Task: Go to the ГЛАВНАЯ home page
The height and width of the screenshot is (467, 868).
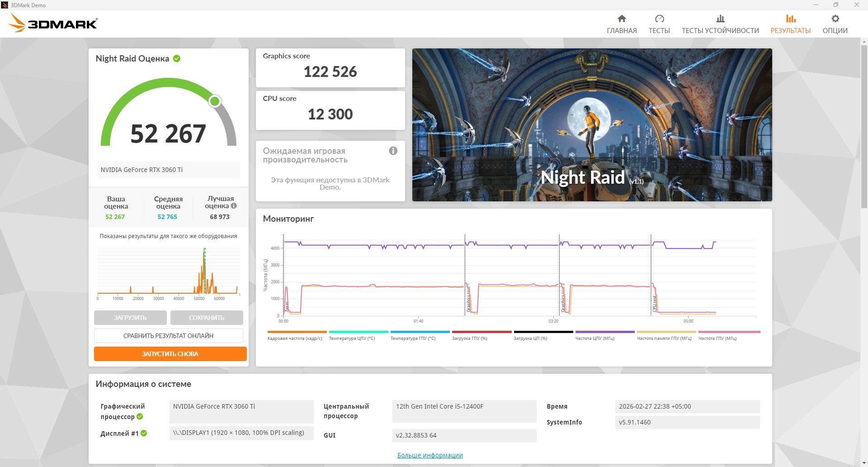Action: pos(622,24)
